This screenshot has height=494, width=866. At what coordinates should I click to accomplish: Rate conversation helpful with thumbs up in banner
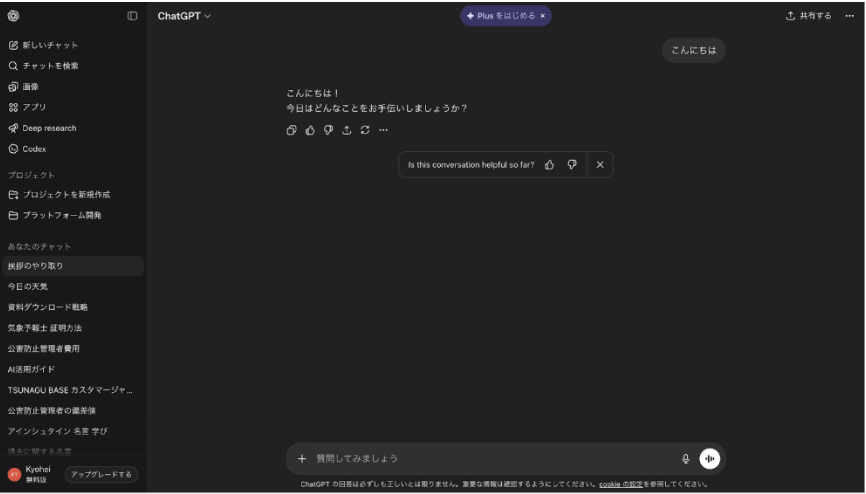[550, 165]
